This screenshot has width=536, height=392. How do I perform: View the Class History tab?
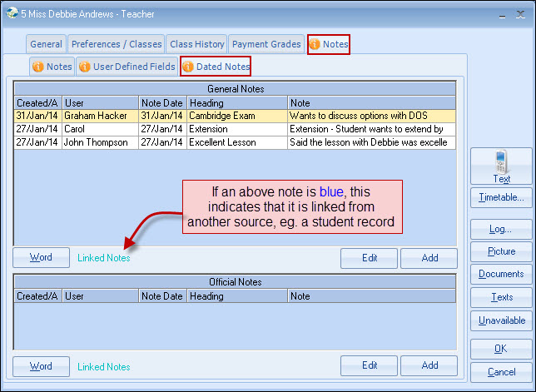pos(196,44)
